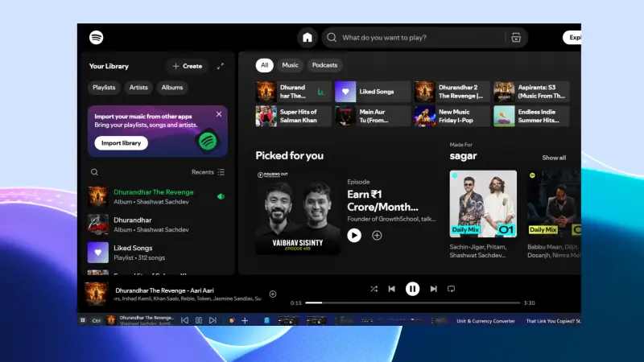
Task: Dismiss the import music banner
Action: point(219,114)
